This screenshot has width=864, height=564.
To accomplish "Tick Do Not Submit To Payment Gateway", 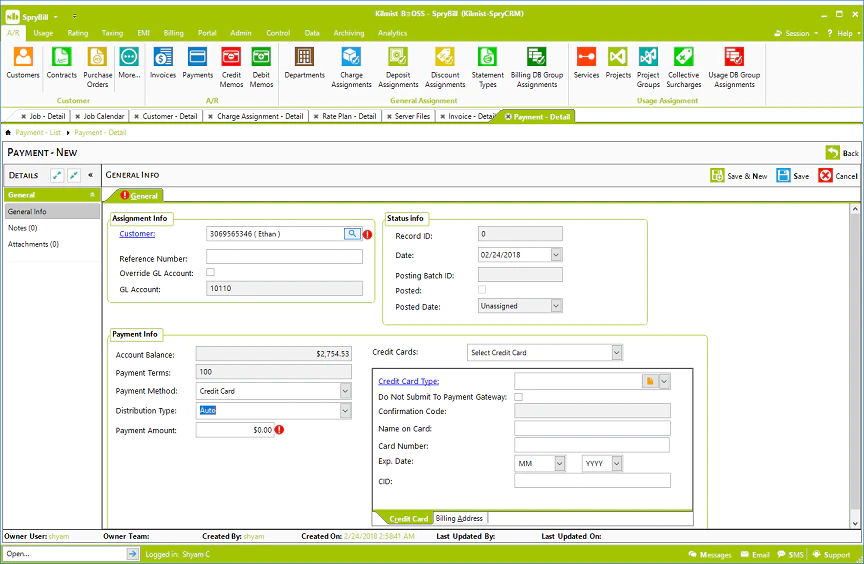I will tap(519, 397).
